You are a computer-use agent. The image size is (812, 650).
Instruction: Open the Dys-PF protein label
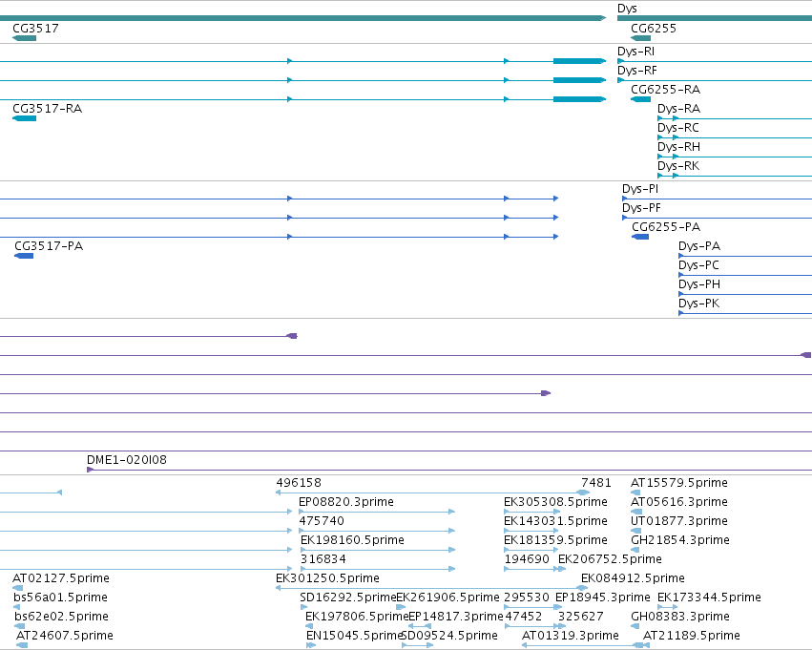[641, 208]
